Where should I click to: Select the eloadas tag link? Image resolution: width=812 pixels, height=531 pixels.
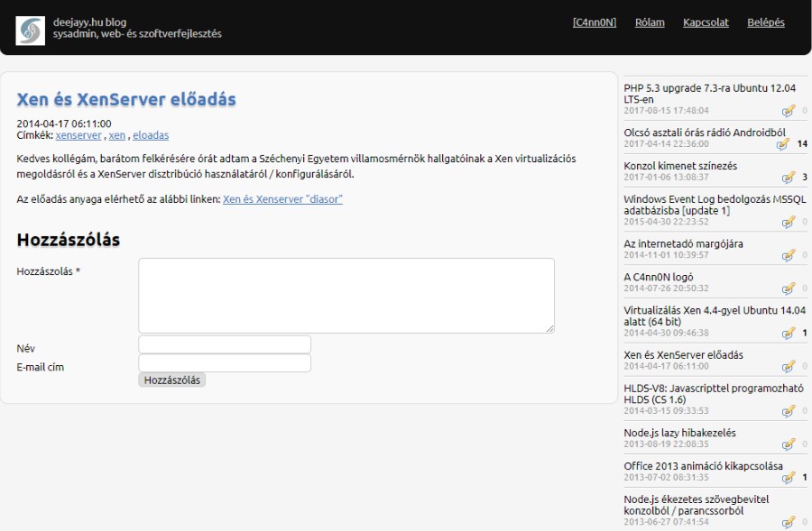[x=151, y=135]
